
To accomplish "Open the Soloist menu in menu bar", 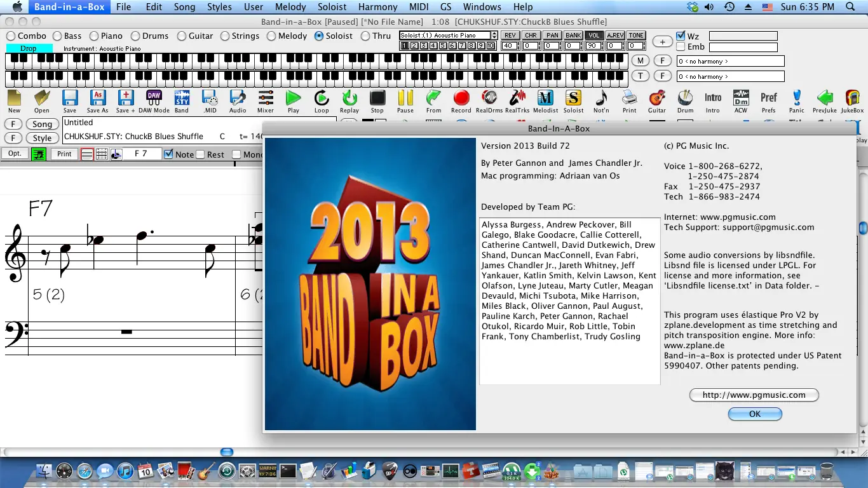I will click(x=332, y=7).
